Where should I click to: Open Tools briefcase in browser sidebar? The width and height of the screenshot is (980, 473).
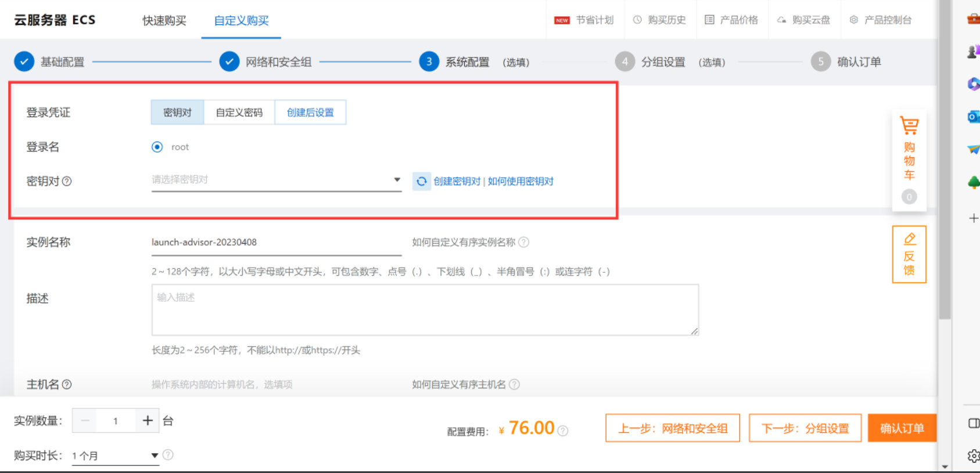coord(973,19)
